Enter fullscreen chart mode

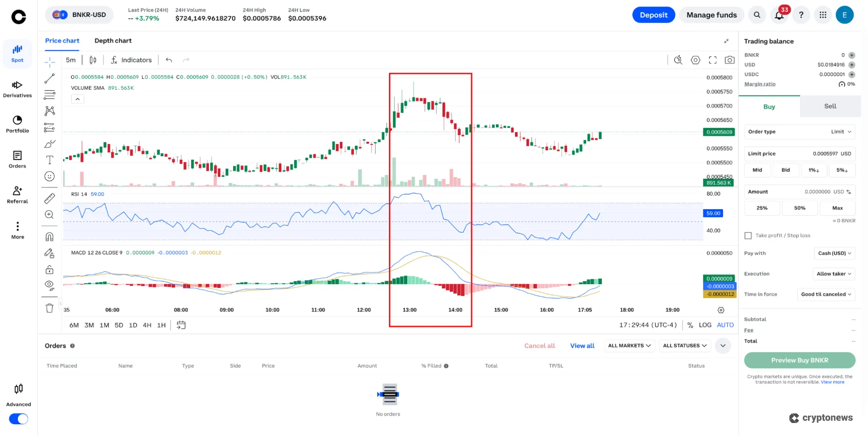tap(713, 60)
